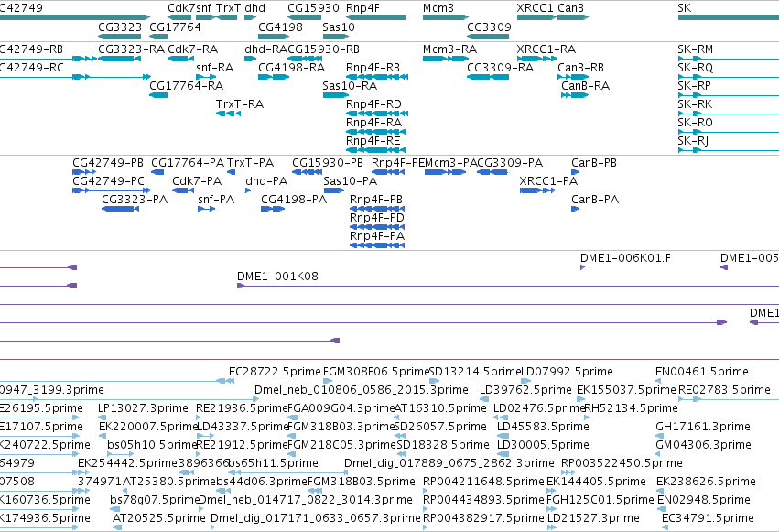Click the CG17764-PA protein label
This screenshot has height=532, width=779.
[188, 163]
